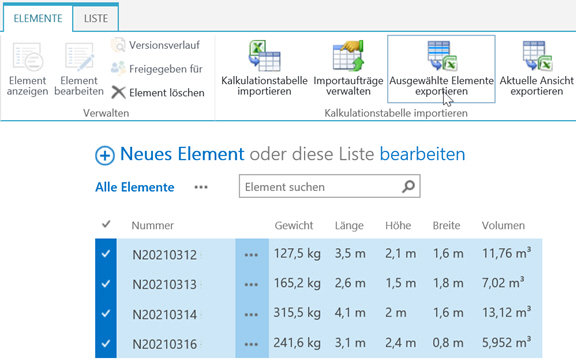Uncheck the row N20210312 checkbox
Image resolution: width=576 pixels, height=363 pixels.
pos(106,254)
